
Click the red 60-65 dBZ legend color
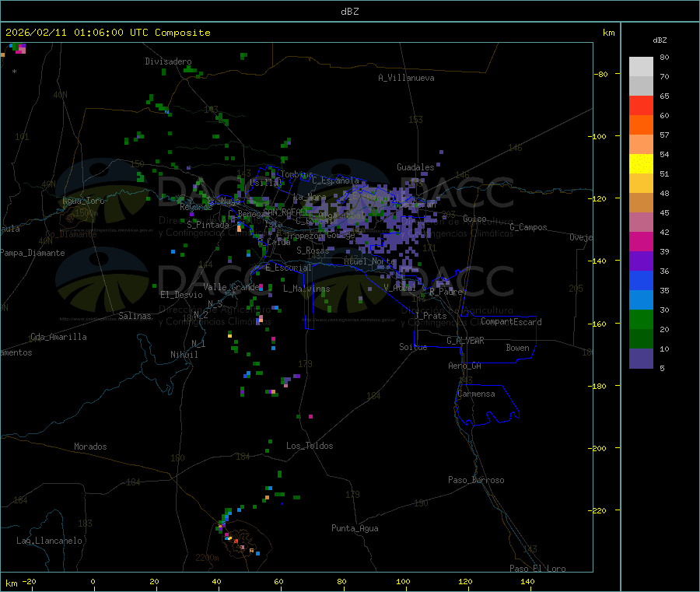pos(641,105)
